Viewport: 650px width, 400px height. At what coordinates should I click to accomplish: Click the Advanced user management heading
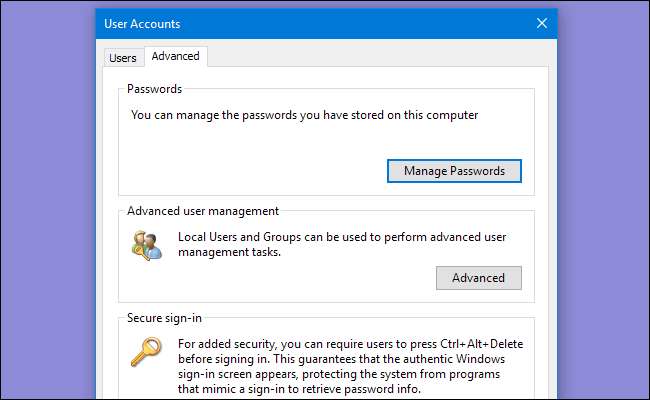click(203, 211)
